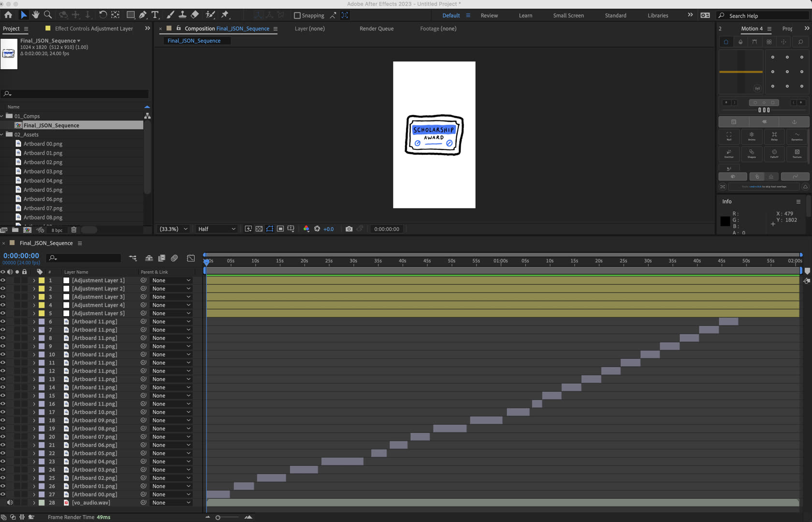The width and height of the screenshot is (812, 522).
Task: Mute the vo_audio.wav speaker icon
Action: point(10,503)
